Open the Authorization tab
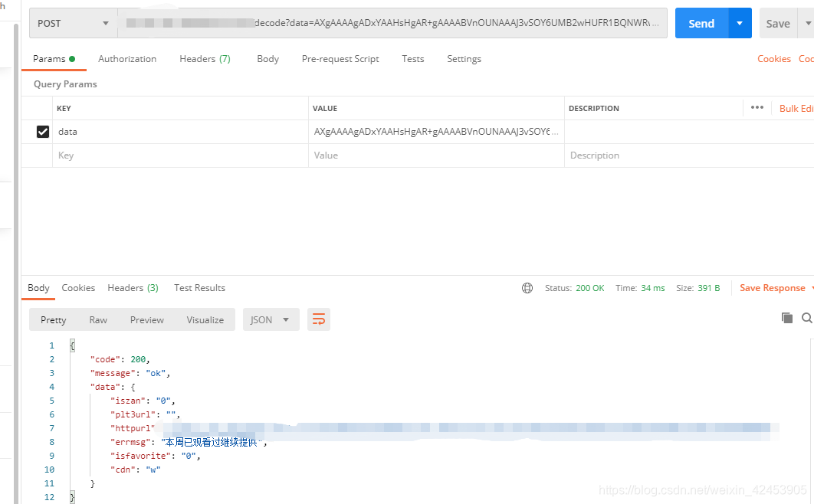 pyautogui.click(x=127, y=58)
